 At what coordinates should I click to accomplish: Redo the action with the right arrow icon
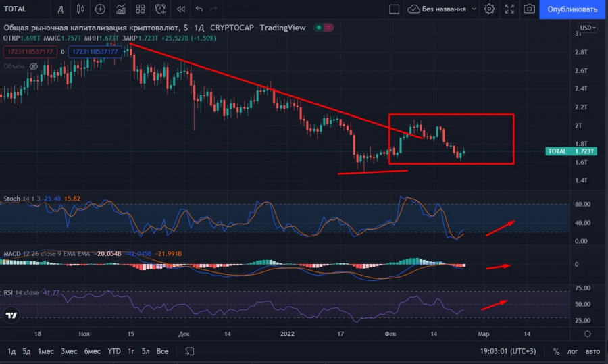(x=213, y=9)
